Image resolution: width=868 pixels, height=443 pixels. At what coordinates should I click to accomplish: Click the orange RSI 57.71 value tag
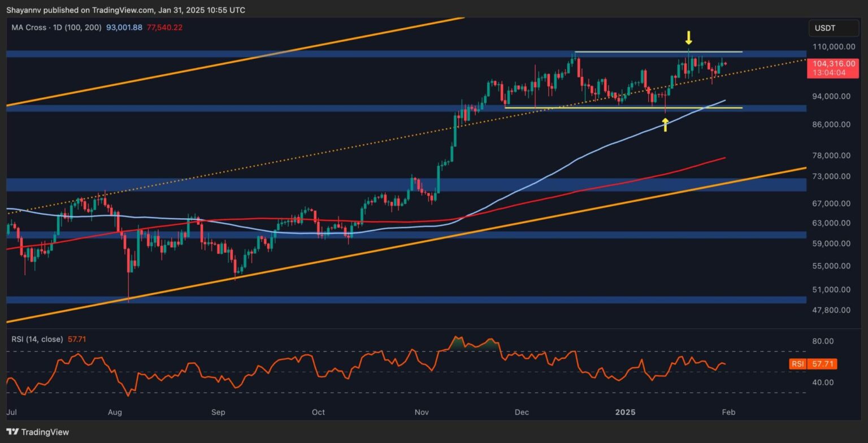[812, 364]
